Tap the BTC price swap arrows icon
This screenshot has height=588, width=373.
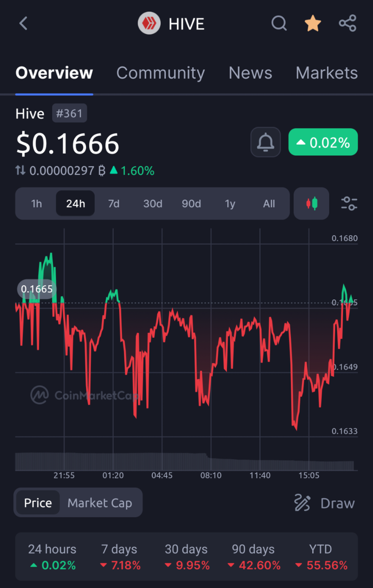20,171
